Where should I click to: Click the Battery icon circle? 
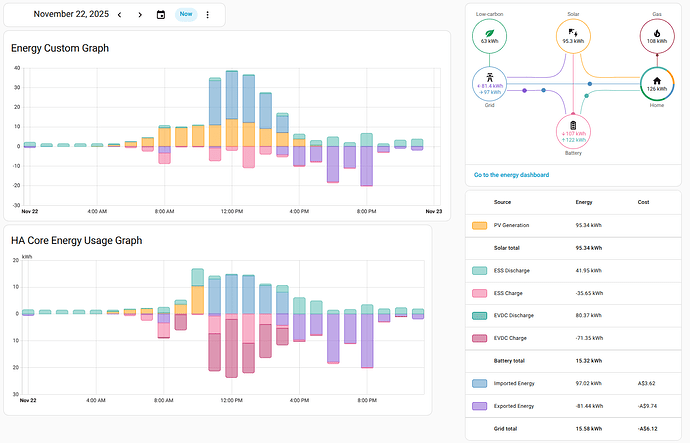573,131
